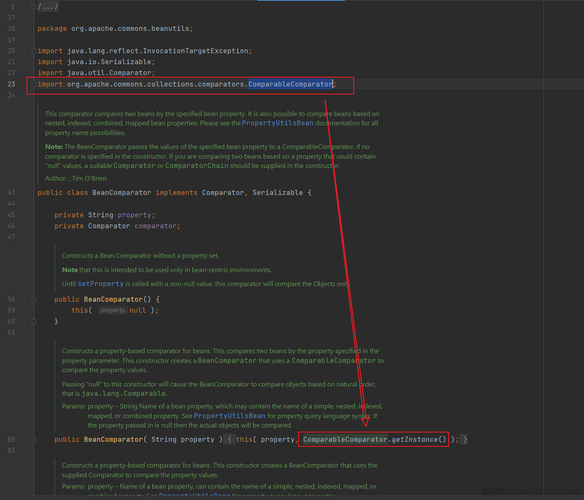
Task: Expand the folded header comment on line 1
Action: [34, 6]
